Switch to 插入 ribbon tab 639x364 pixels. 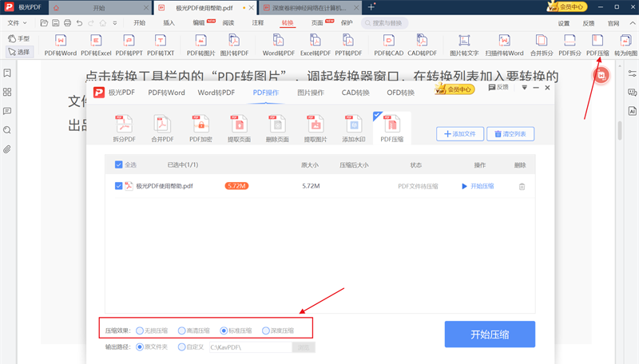pos(169,23)
